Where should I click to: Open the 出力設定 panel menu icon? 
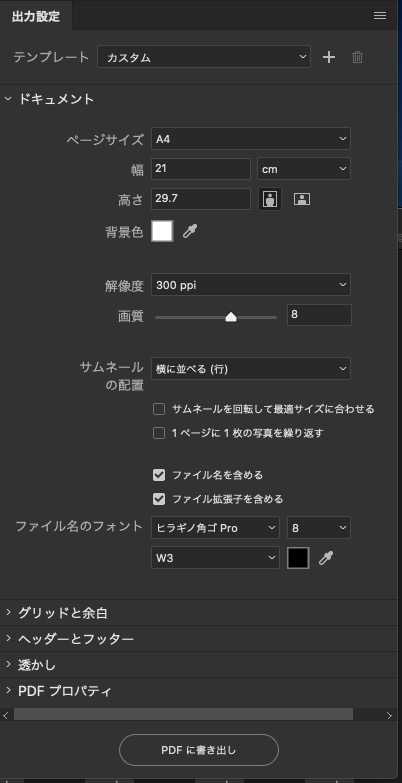[x=380, y=15]
